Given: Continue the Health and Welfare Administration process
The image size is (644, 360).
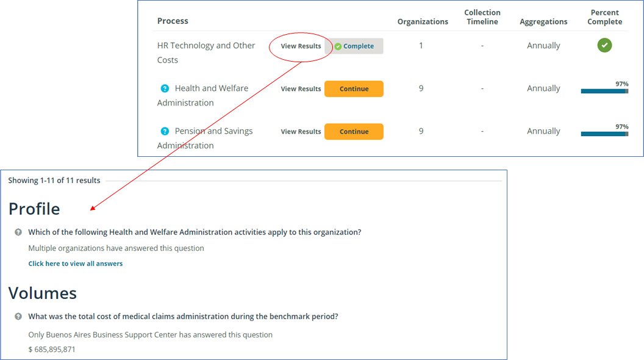Looking at the screenshot, I should 354,88.
